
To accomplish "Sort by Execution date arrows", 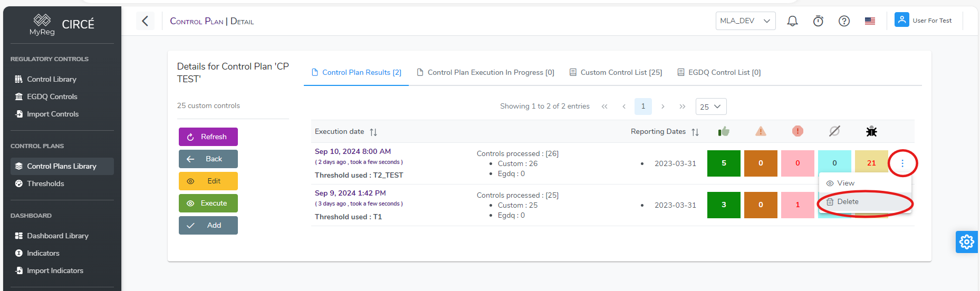I will click(373, 132).
